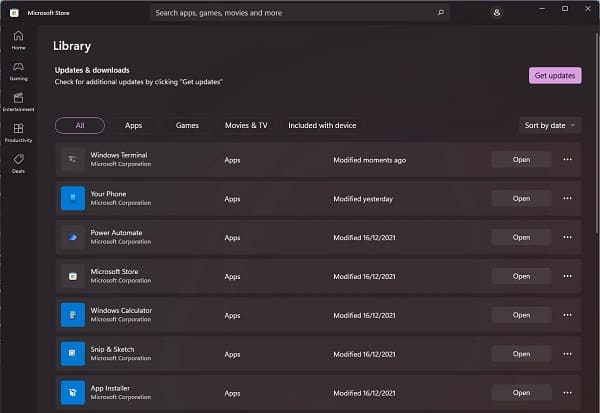
Task: Open more options for Windows Calculator
Action: pyautogui.click(x=567, y=315)
